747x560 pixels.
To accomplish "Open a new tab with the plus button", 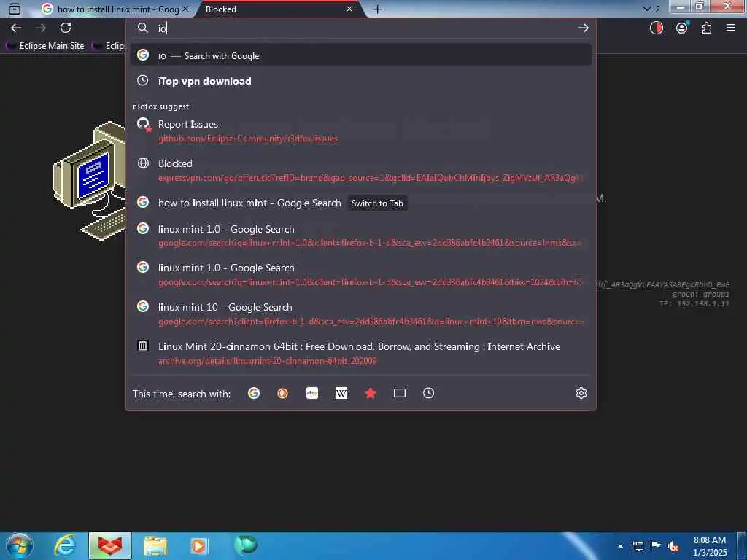I will click(x=377, y=9).
